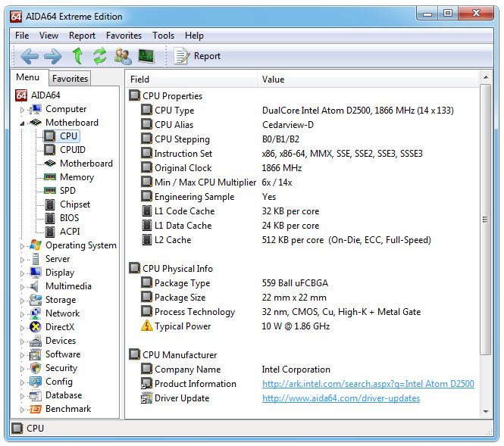Open the Report menu
Viewport: 504px width, 446px height.
click(82, 36)
